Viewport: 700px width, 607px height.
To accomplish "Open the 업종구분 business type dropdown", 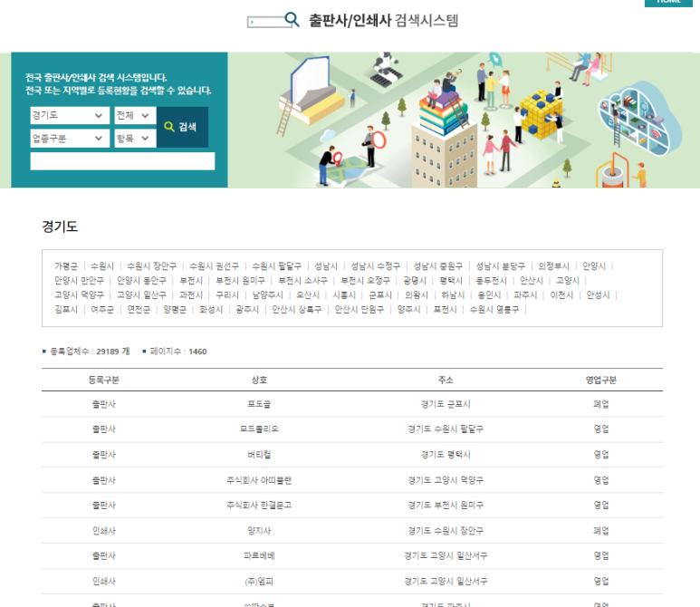I will (69, 139).
